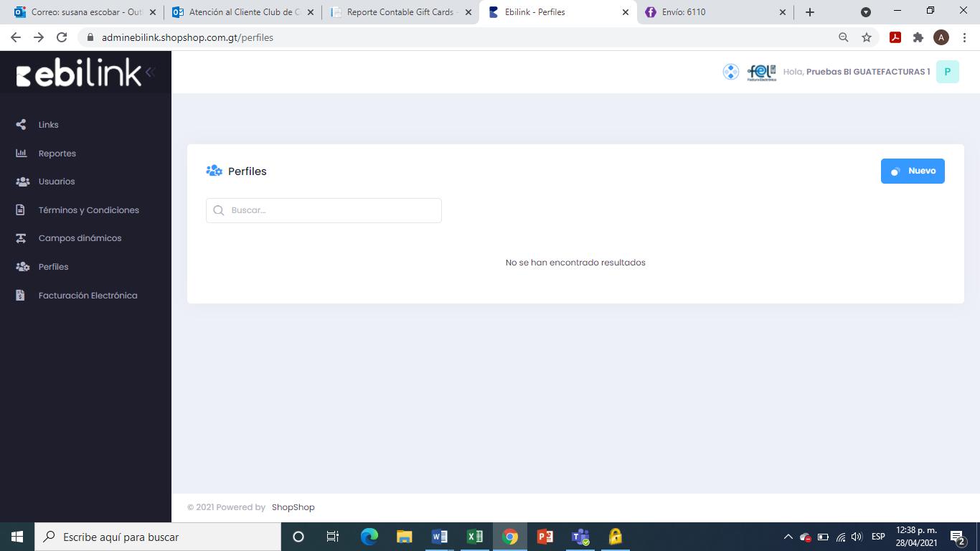Click the browser address bar URL
Screen dimensions: 980x551
(187, 37)
